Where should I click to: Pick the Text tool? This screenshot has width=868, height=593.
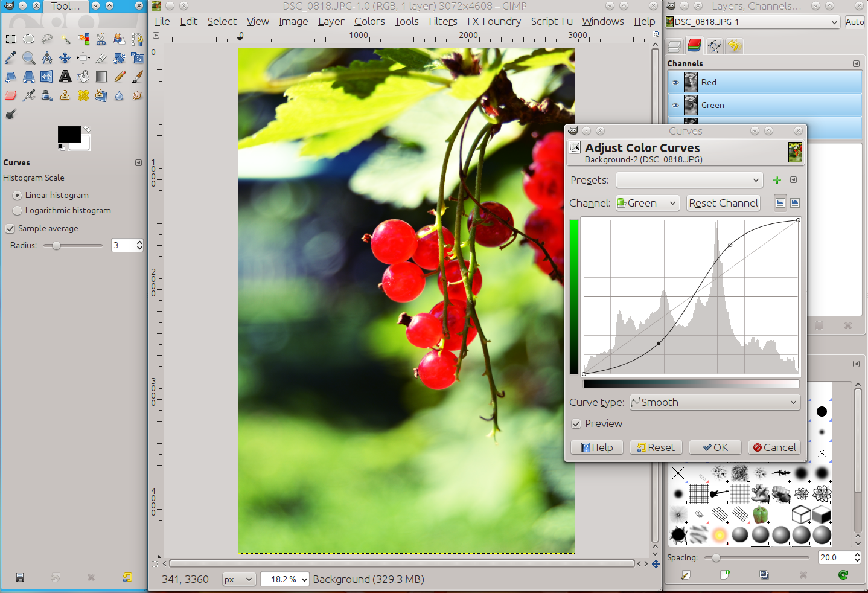tap(65, 77)
